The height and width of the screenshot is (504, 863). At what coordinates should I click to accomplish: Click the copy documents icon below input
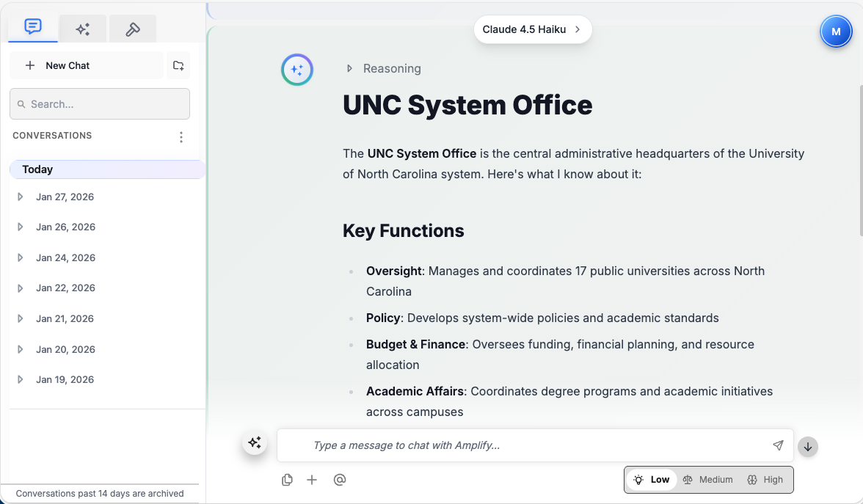click(288, 480)
